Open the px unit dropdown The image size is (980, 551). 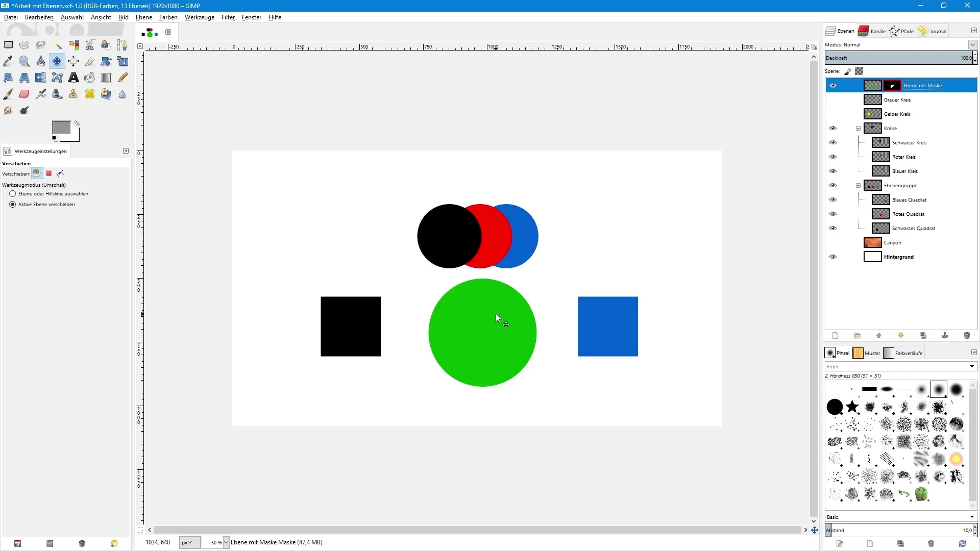[190, 543]
